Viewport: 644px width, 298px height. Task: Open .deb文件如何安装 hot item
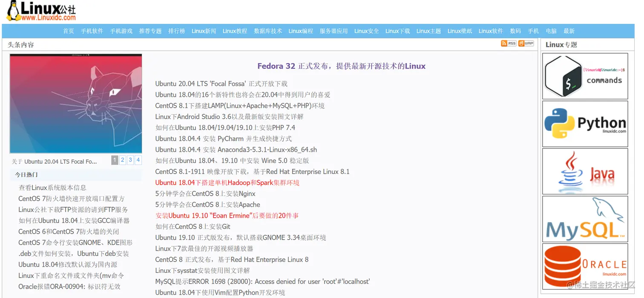[x=74, y=254]
